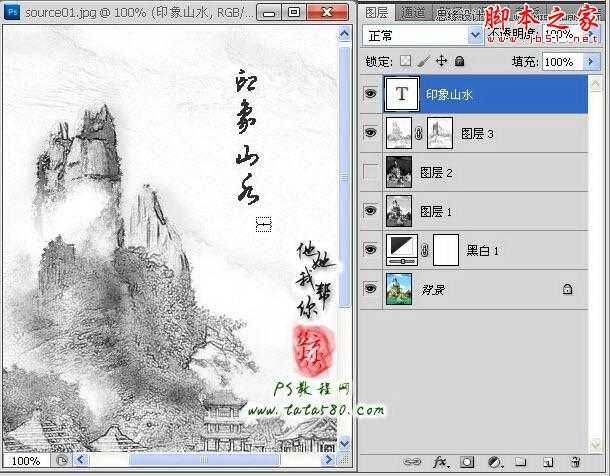Show the hidden 图层 2 layer
Viewport: 610px width, 476px height.
point(371,172)
